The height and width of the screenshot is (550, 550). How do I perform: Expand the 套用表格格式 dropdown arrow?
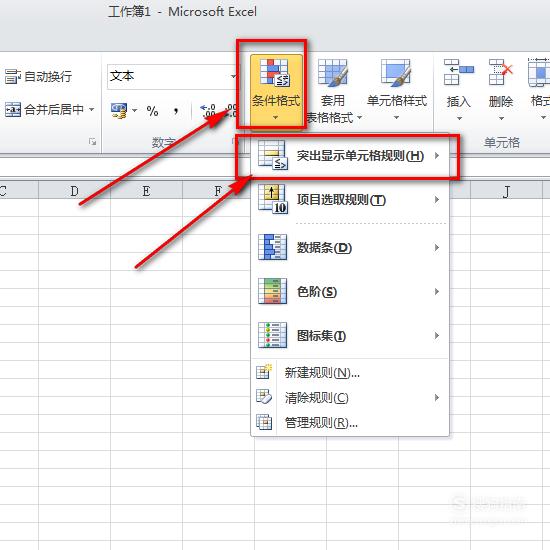click(359, 118)
